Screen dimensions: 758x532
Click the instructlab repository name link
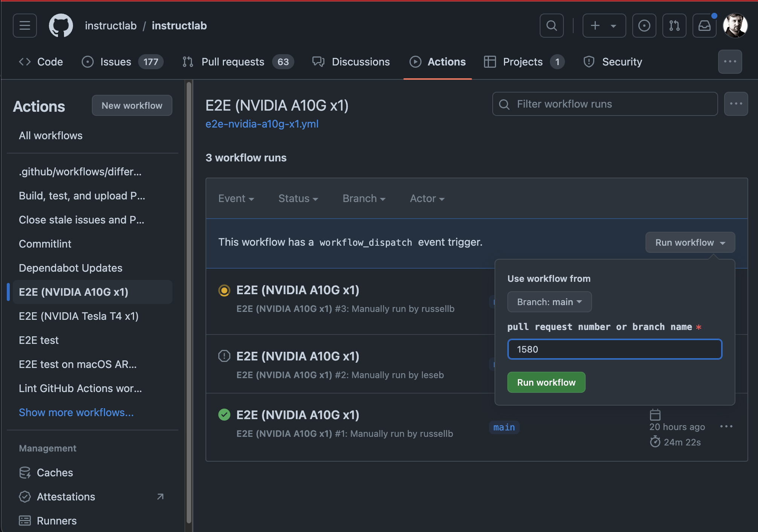(x=179, y=26)
